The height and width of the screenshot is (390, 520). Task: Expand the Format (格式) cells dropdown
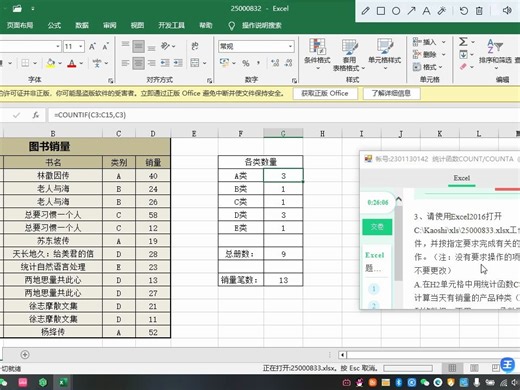[x=441, y=67]
